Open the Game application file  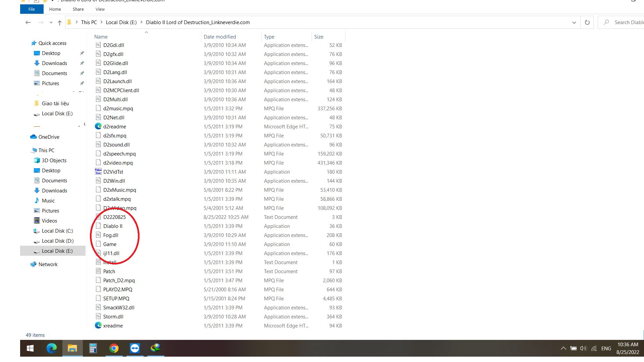click(x=109, y=244)
